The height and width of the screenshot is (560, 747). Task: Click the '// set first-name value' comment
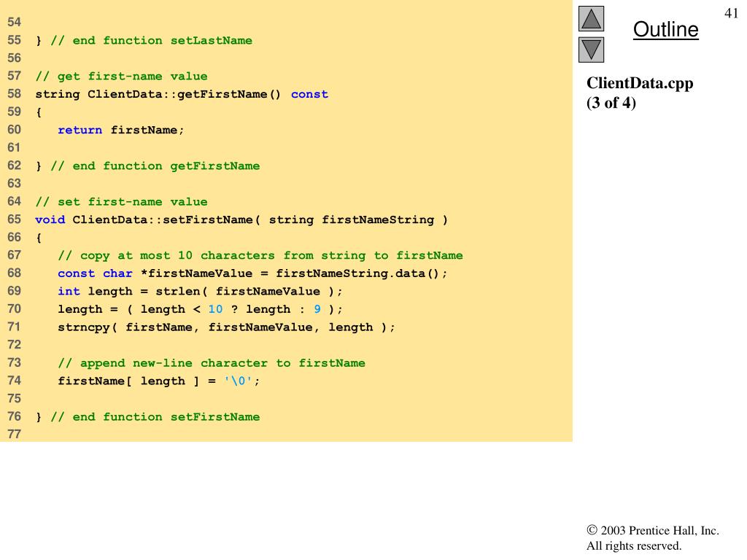(122, 202)
